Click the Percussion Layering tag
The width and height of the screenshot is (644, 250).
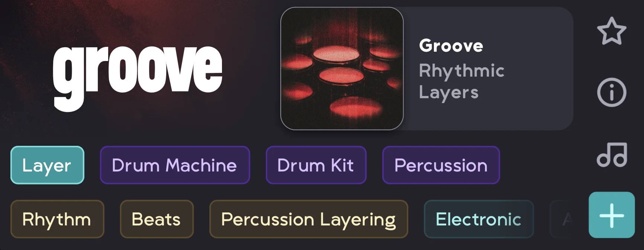(309, 219)
